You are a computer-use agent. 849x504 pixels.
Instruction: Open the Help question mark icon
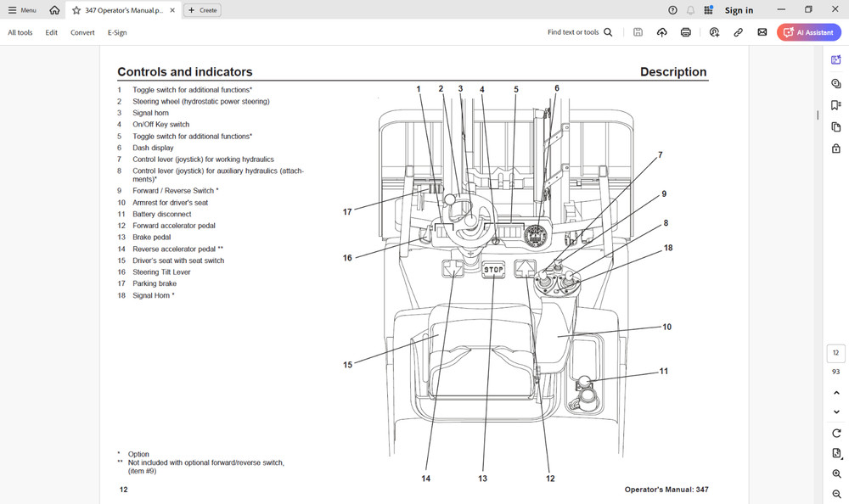(x=672, y=10)
